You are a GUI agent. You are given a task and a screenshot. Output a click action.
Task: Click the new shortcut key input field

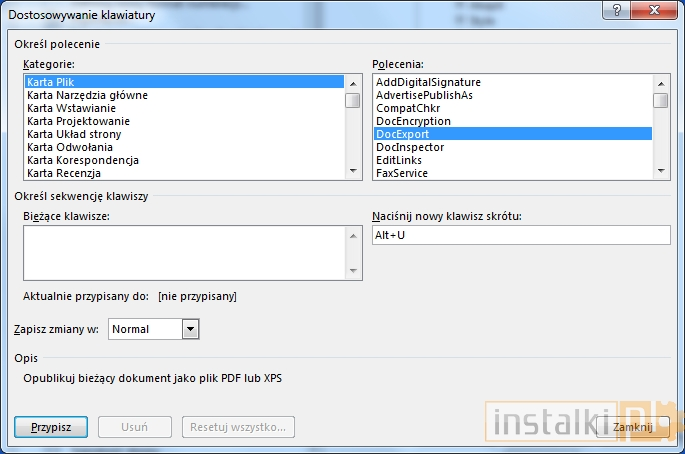point(520,235)
